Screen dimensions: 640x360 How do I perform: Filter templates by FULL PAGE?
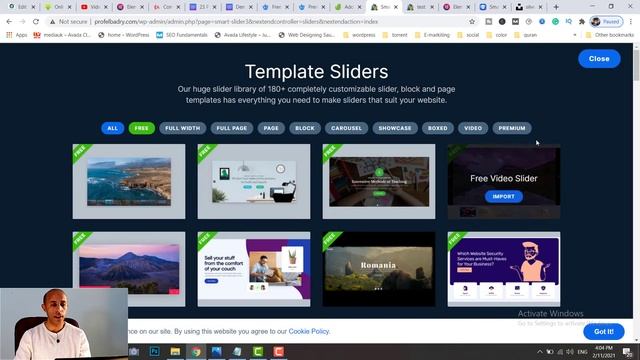[x=232, y=128]
